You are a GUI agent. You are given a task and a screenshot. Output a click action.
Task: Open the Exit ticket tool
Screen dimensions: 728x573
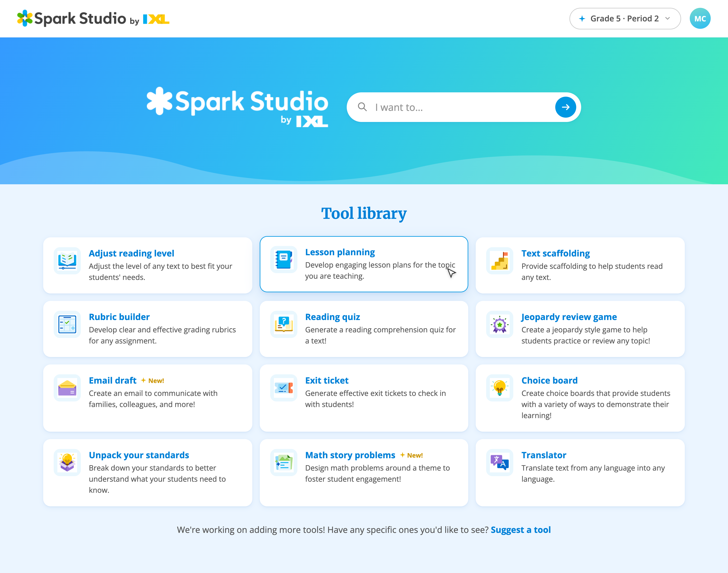[364, 398]
